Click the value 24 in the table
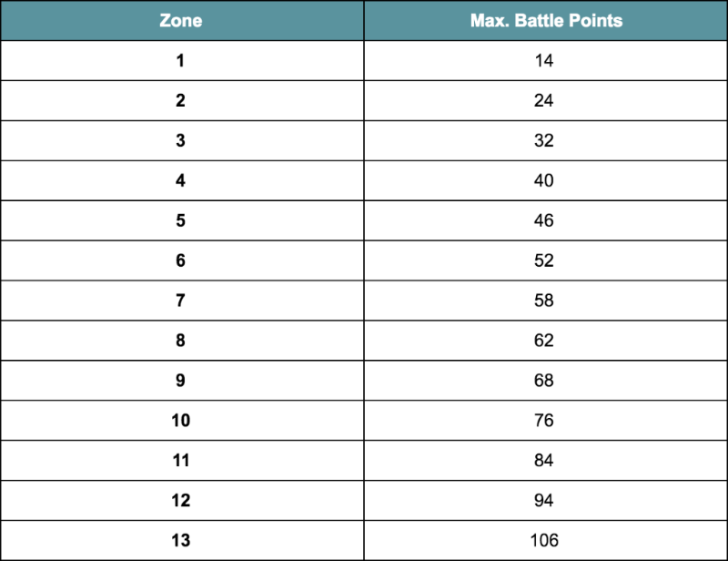This screenshot has width=728, height=561. point(543,100)
